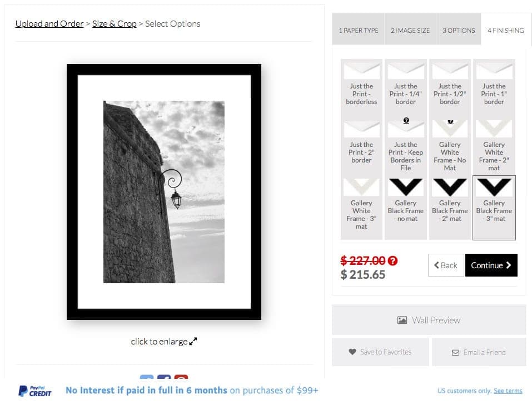Select Gallery Black Frame no mat option
This screenshot has width=532, height=404.
pyautogui.click(x=406, y=208)
